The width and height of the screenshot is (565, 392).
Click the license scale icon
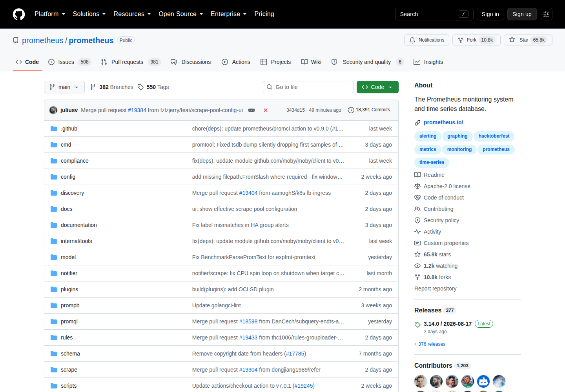[x=417, y=186]
